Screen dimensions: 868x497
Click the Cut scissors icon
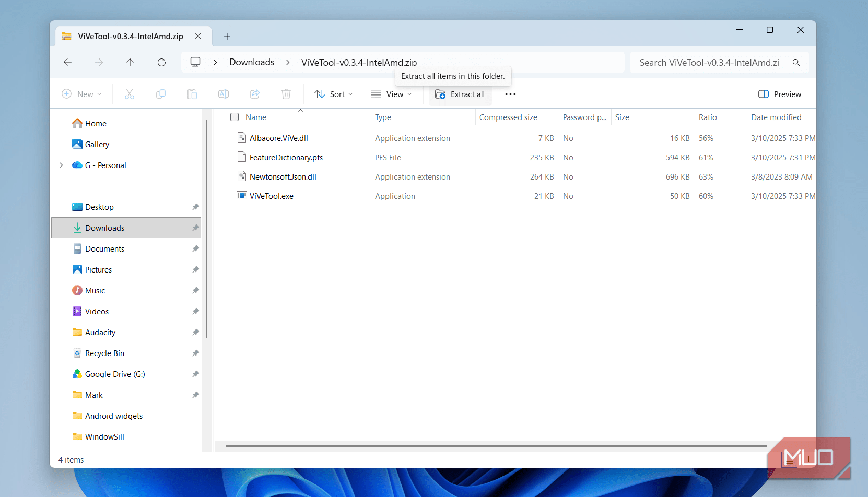tap(130, 94)
